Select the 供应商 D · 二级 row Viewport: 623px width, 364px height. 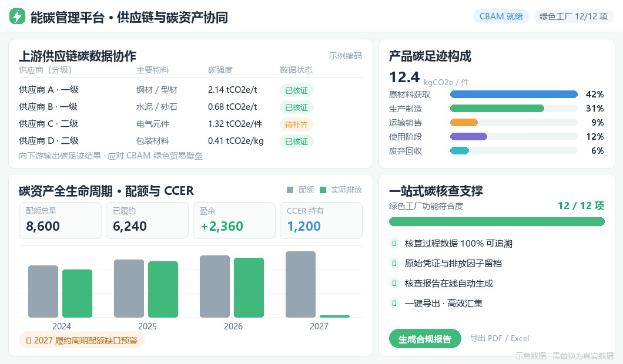[x=190, y=141]
